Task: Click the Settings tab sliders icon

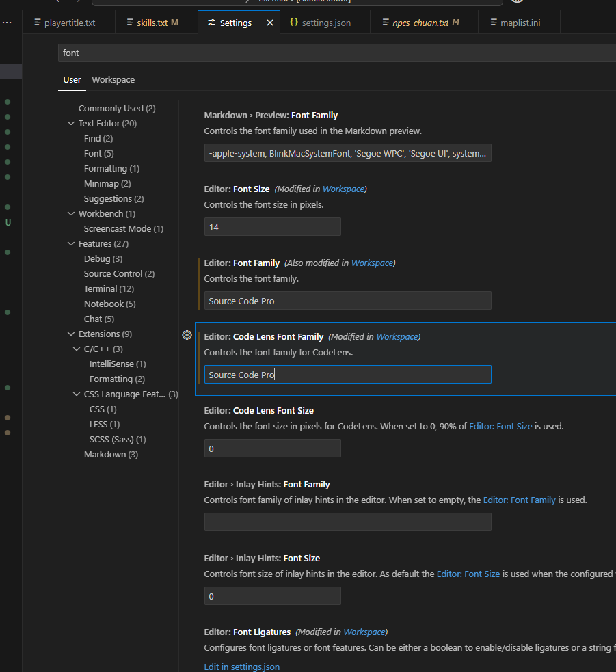Action: (211, 23)
